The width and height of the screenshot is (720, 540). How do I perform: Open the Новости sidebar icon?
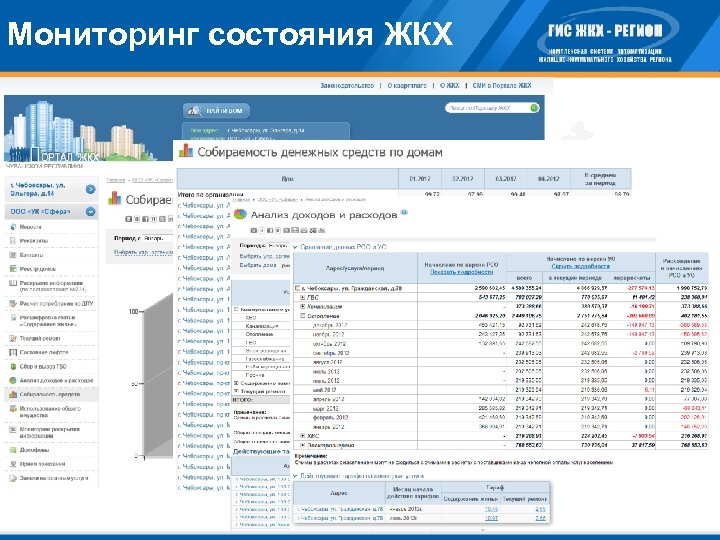[x=13, y=227]
